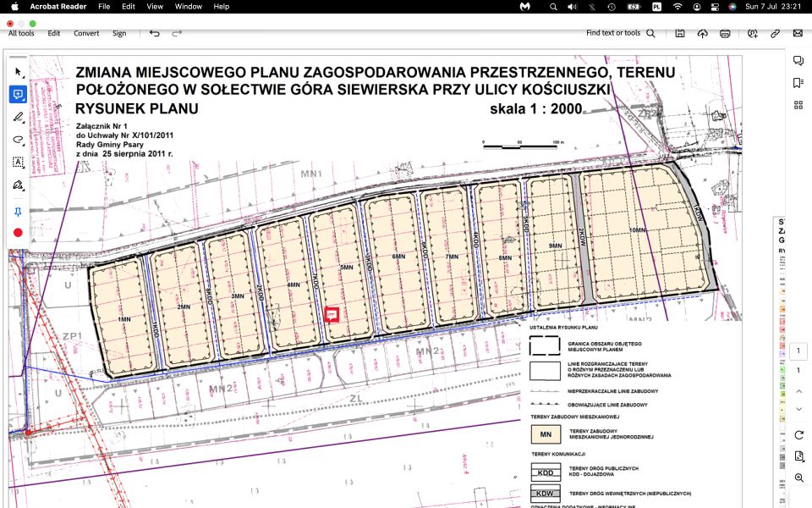Open the bookmarks panel
The image size is (812, 508).
798,83
